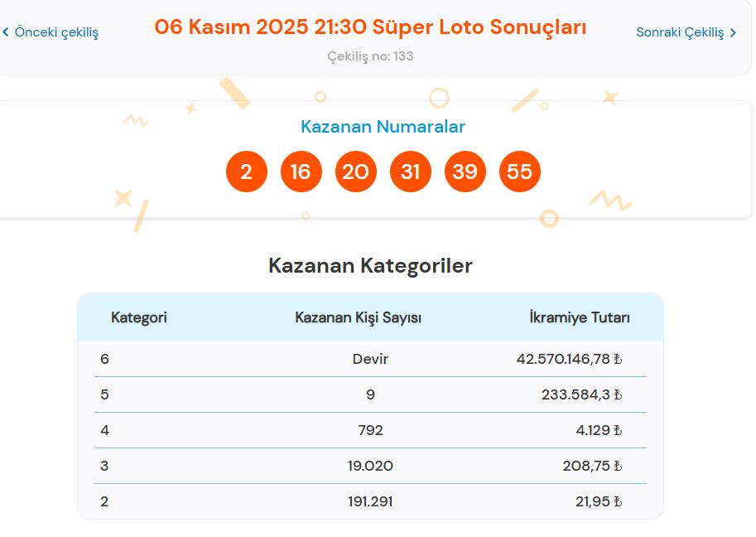This screenshot has width=756, height=537.
Task: Click the number ball 20
Action: tap(355, 171)
